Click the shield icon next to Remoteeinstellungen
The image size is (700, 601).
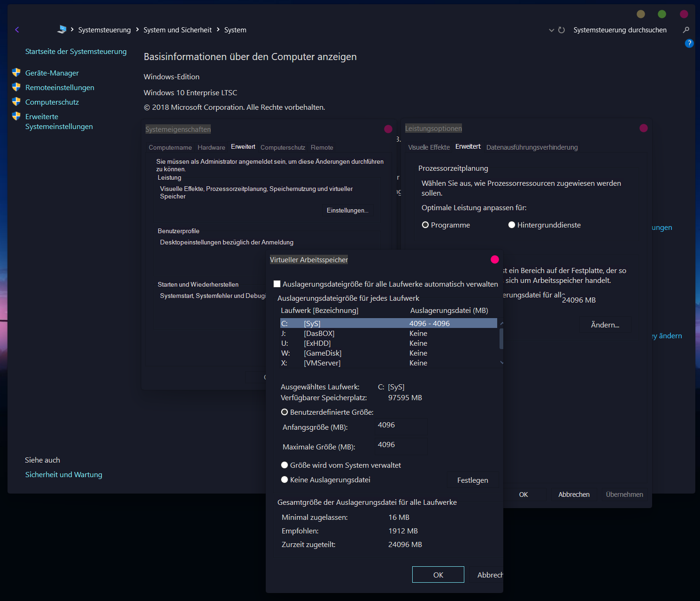coord(16,87)
